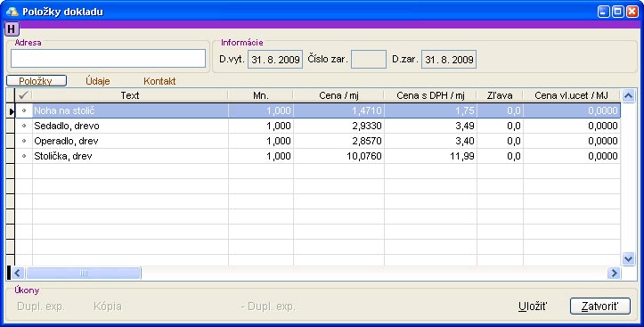Toggle the mark dot for Stolička, drev
Viewport: 644px width, 327px height.
(x=24, y=156)
